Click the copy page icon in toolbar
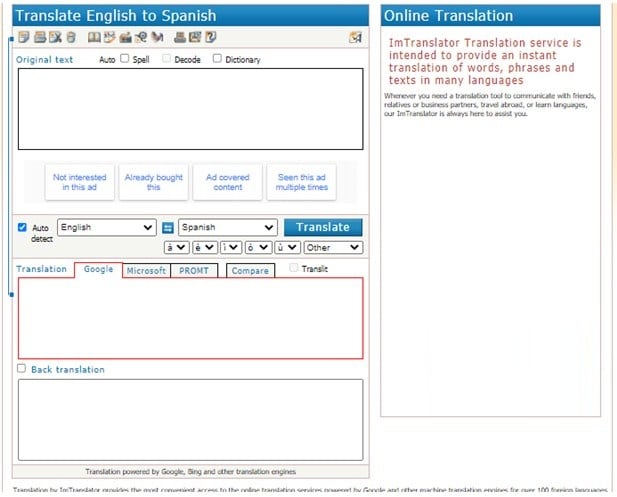The width and height of the screenshot is (617, 497). point(24,37)
